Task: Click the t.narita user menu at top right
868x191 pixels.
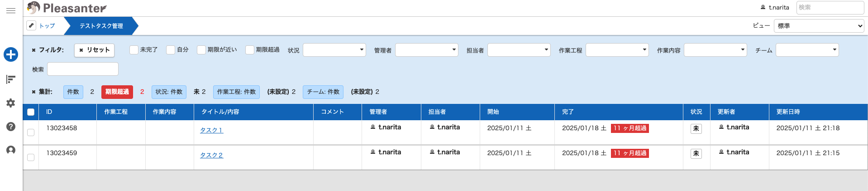Action: click(775, 7)
